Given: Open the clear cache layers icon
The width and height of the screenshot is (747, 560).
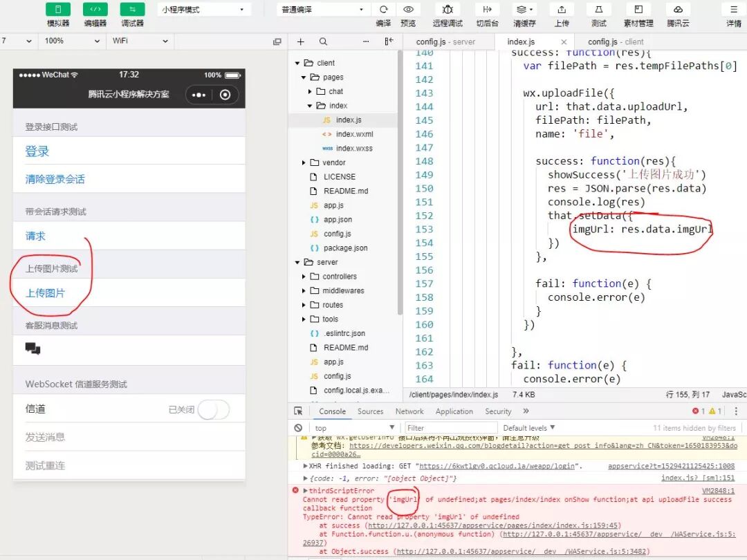Looking at the screenshot, I should point(524,10).
